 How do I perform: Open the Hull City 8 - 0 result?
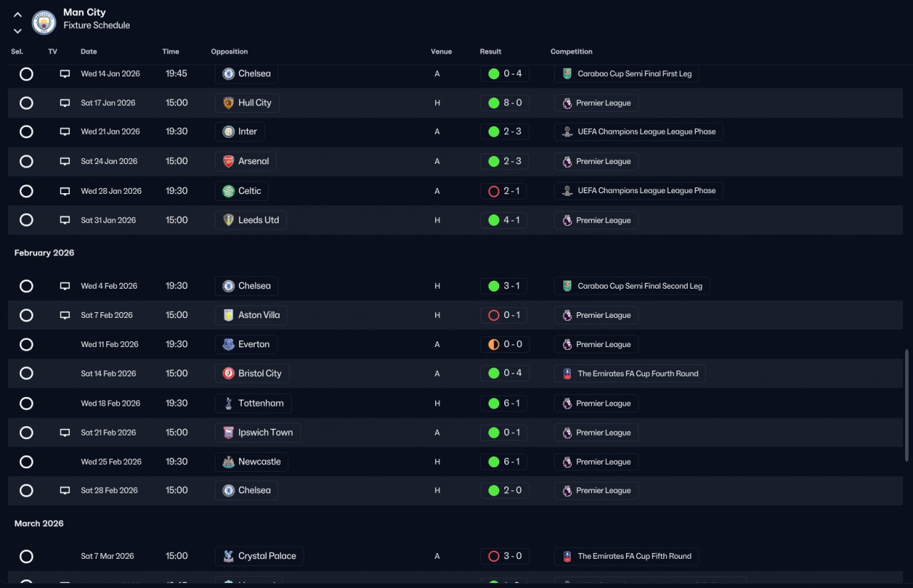point(504,103)
